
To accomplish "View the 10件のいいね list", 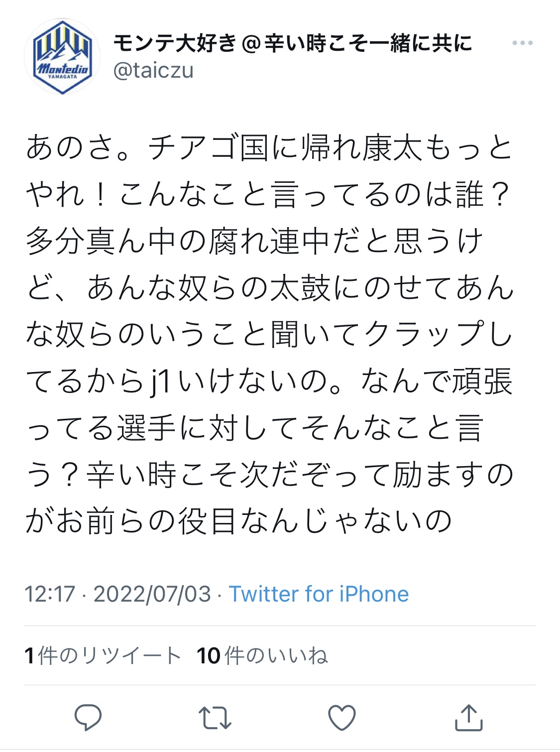I will coord(262,655).
